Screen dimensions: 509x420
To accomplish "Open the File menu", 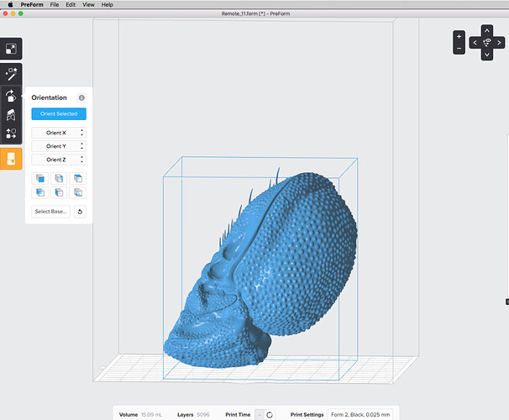I will pos(54,4).
